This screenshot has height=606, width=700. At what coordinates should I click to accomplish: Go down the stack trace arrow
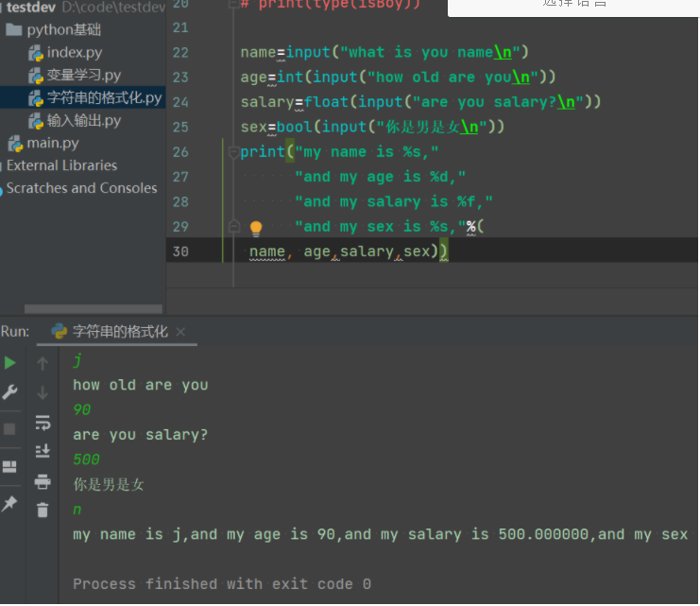[43, 393]
